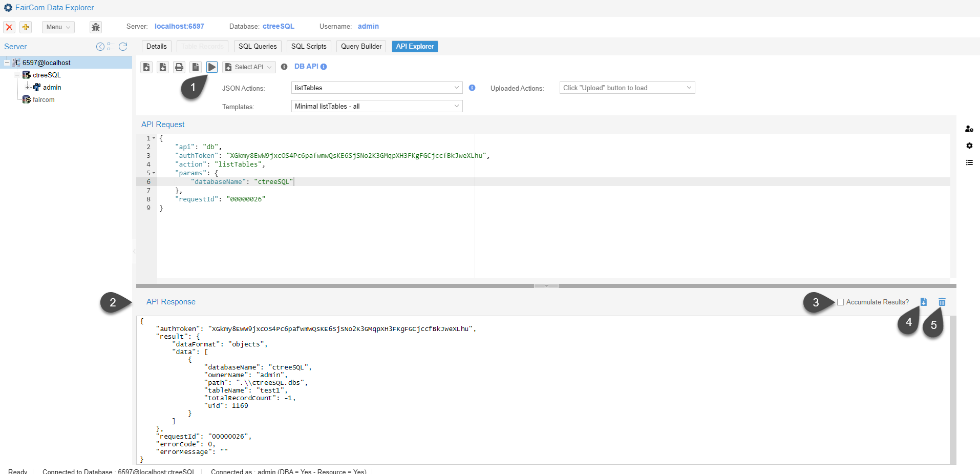Open the Templates dropdown
Image resolution: width=980 pixels, height=474 pixels.
pos(377,106)
